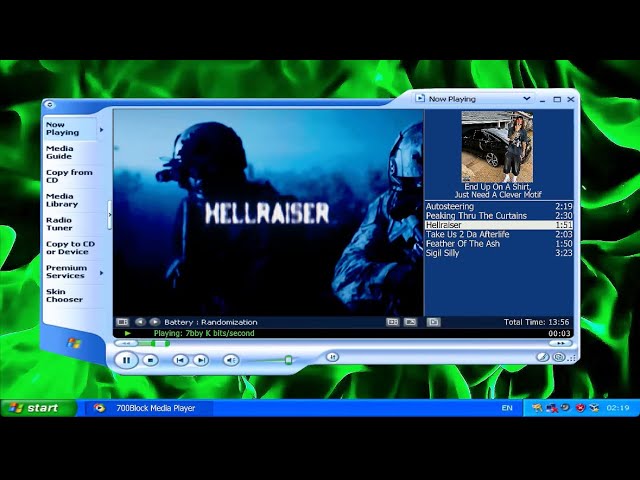This screenshot has height=480, width=640.
Task: Click the Windows logo in the player
Action: click(74, 343)
